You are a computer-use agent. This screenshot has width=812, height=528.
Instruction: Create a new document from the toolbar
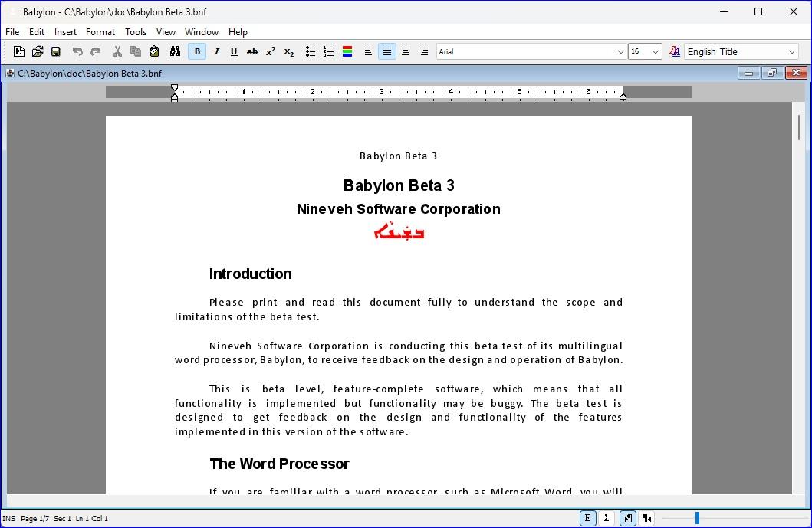click(19, 51)
